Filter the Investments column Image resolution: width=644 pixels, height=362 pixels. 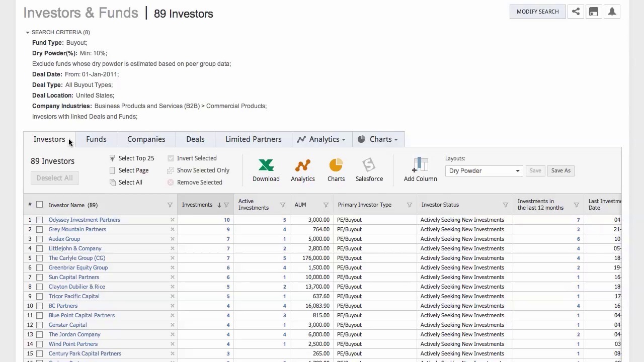(226, 205)
